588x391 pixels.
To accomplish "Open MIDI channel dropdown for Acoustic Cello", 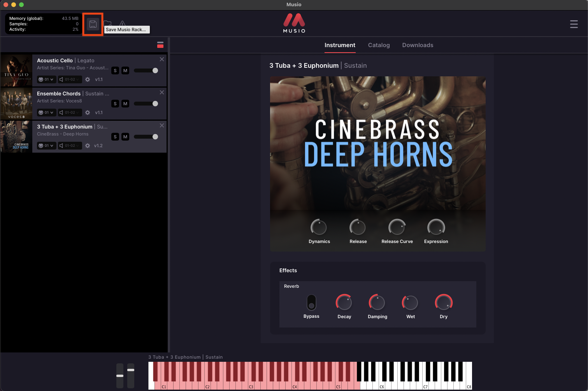I will 46,79.
